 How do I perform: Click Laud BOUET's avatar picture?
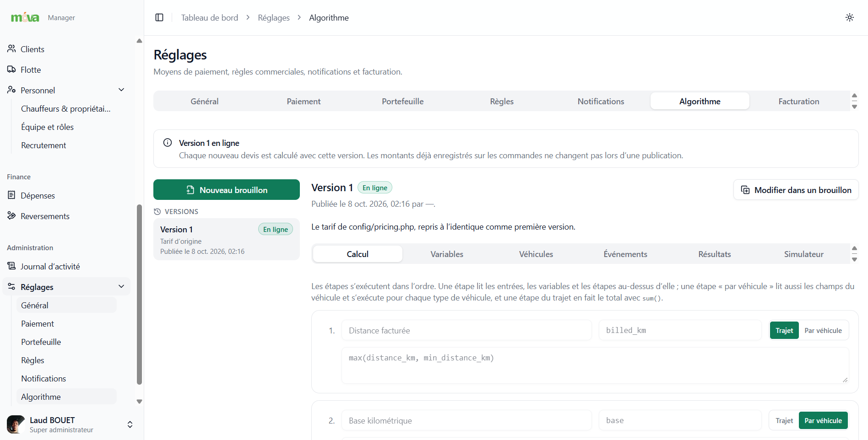coord(16,424)
